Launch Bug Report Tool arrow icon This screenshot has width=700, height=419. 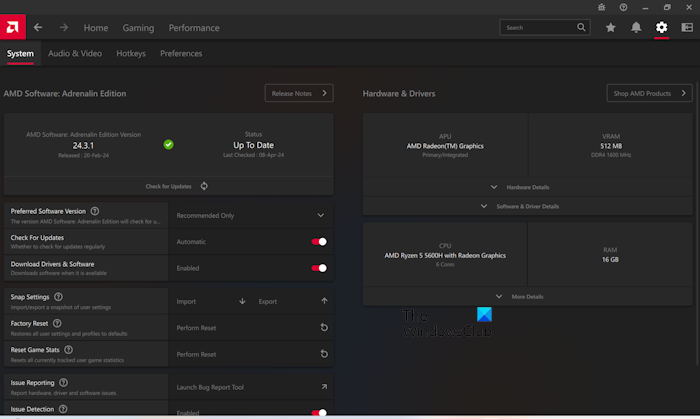(x=324, y=387)
